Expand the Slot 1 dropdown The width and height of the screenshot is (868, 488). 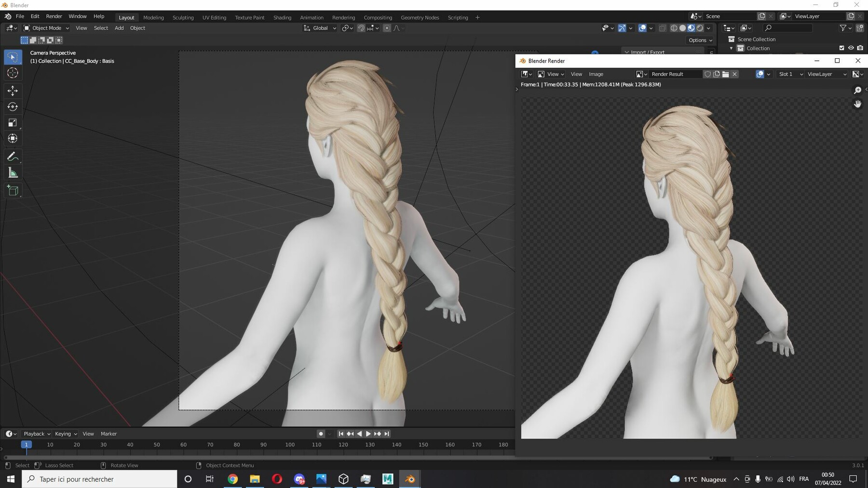click(x=790, y=74)
